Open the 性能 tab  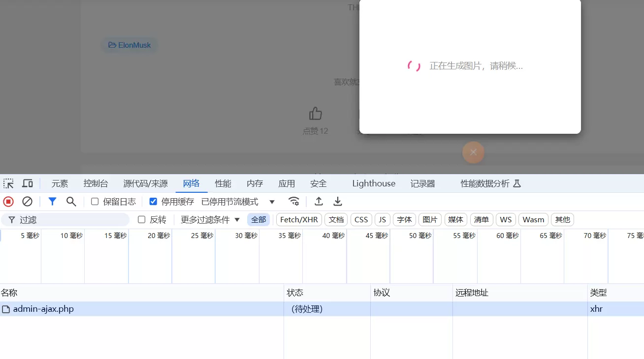coord(223,183)
